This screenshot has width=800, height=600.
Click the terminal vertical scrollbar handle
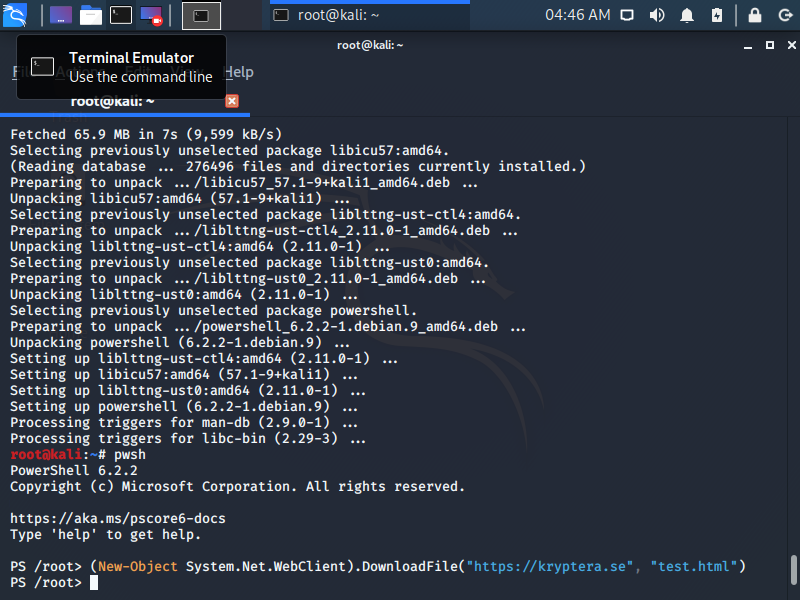point(792,569)
